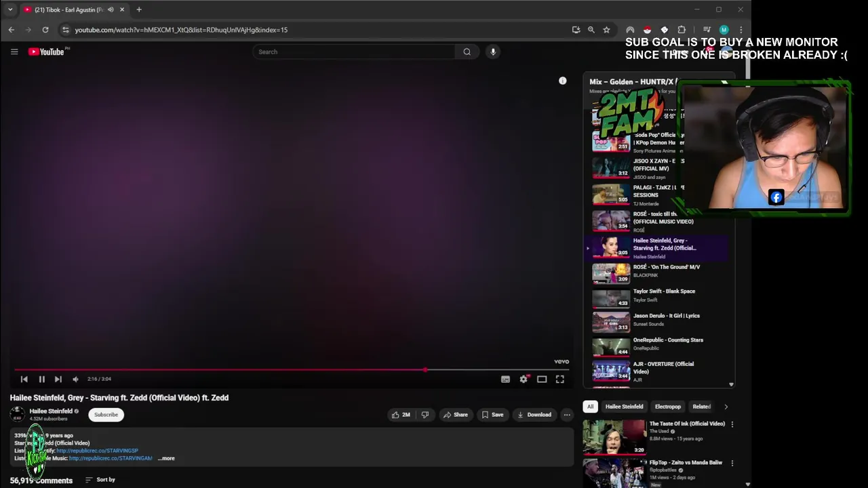
Task: Open options for The Taste Of Ink
Action: [x=732, y=424]
